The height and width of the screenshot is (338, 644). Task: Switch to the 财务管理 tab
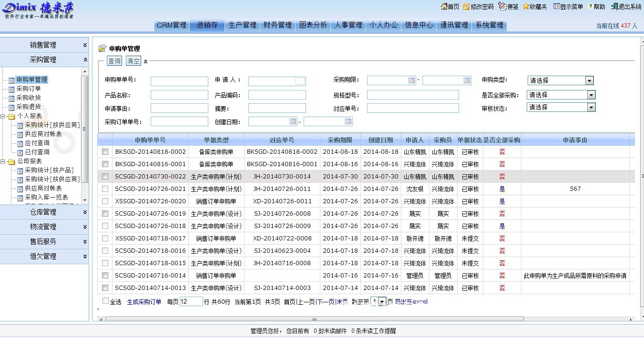tap(277, 25)
